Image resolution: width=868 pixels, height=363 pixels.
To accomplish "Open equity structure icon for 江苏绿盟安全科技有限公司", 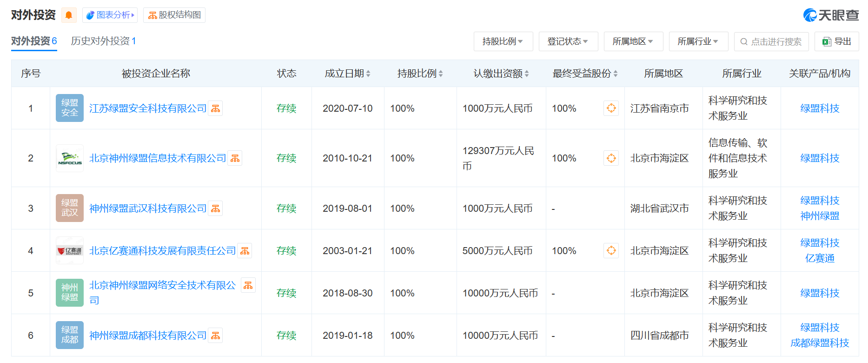I will click(215, 108).
